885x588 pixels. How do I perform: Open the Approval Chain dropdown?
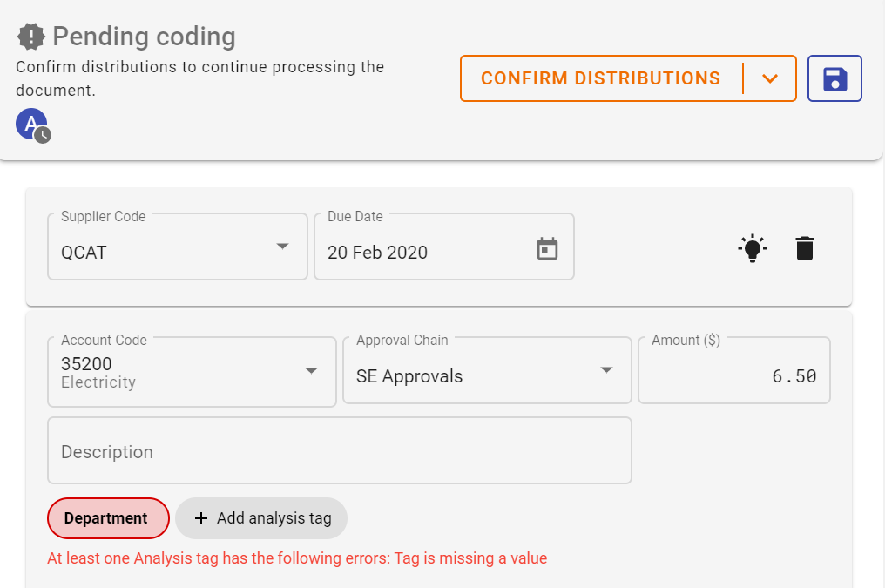(x=605, y=370)
